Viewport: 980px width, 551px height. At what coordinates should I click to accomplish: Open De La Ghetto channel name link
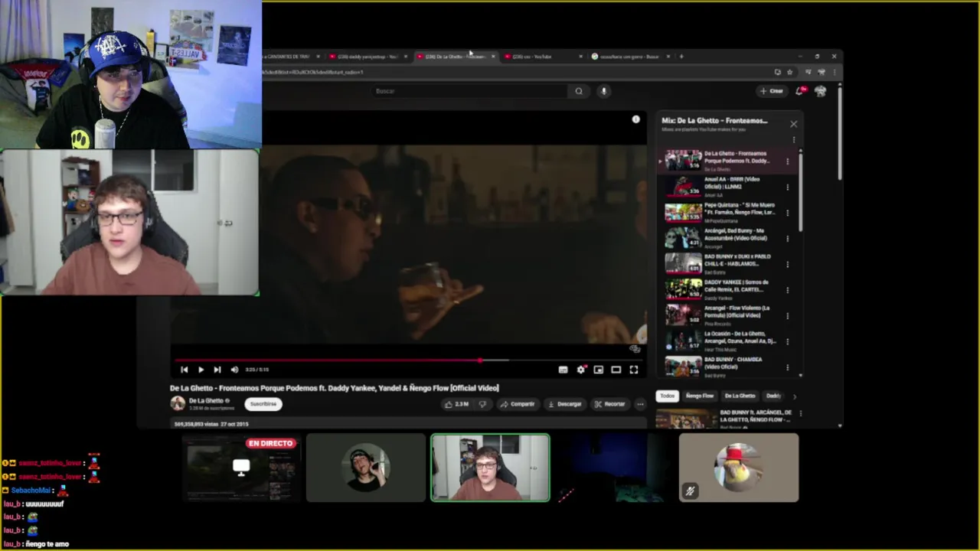click(207, 401)
